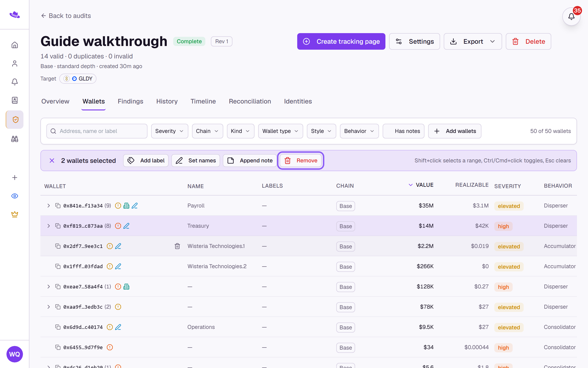Open the shield audits sidebar icon
The height and width of the screenshot is (368, 588).
(x=14, y=120)
